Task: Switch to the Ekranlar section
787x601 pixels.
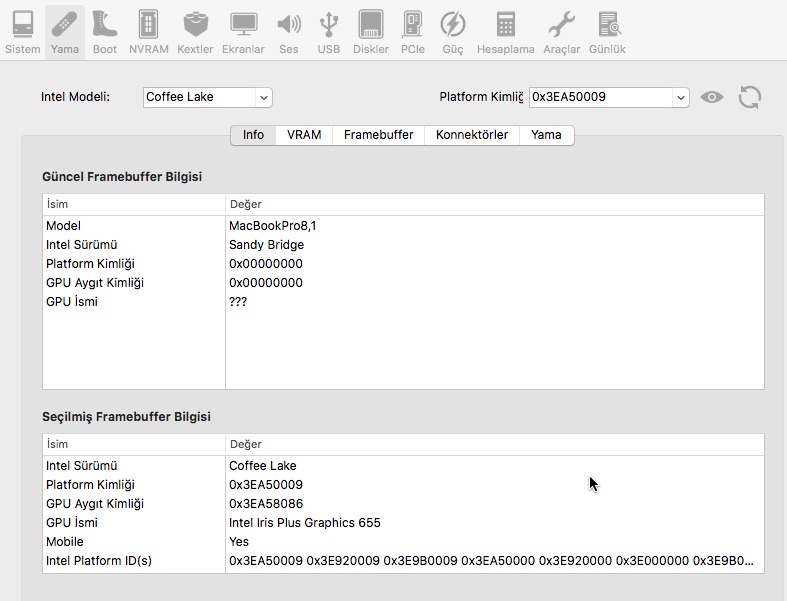Action: pyautogui.click(x=243, y=31)
